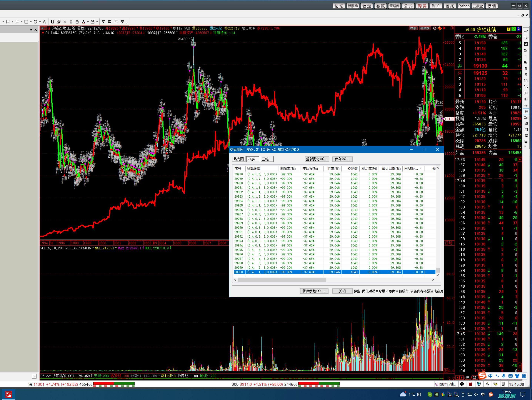The image size is (532, 400).
Task: Click the 买 (buy) toolbar button
Action: point(103,22)
